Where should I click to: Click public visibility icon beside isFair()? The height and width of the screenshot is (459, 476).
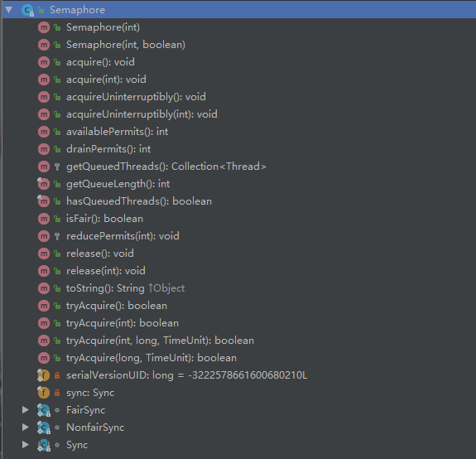coord(57,219)
